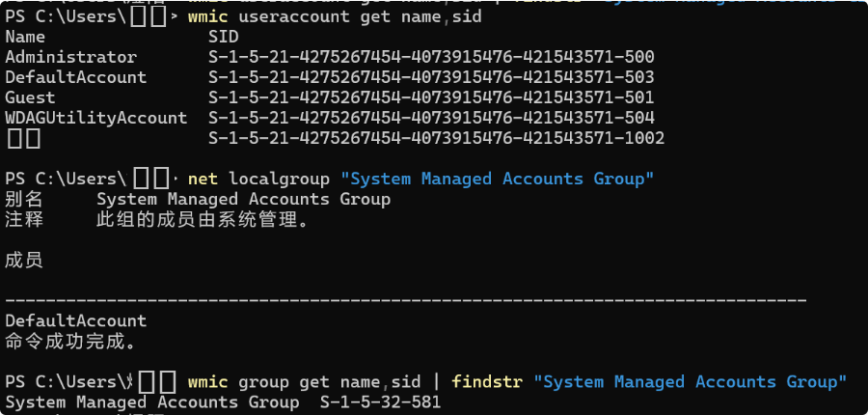This screenshot has width=868, height=415.
Task: Click the quoted findstr search string
Action: 691,382
